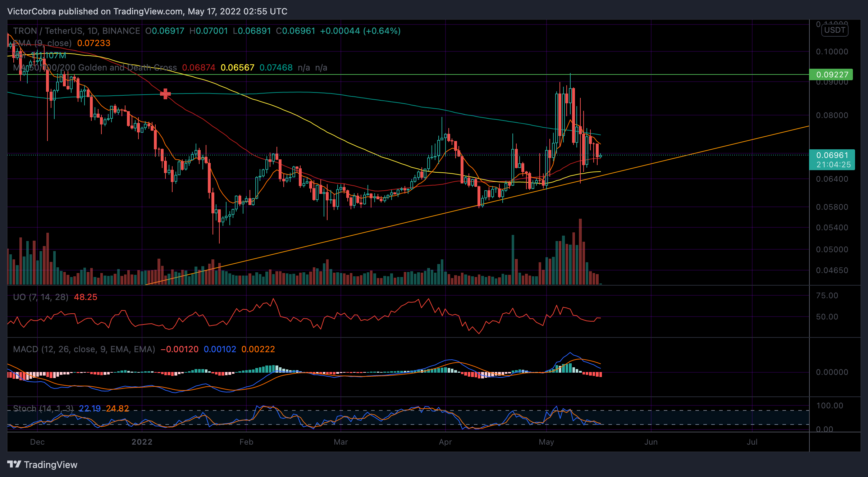
Task: Select the MACD (12, 26, close, 9, EMA, EMA) label
Action: (x=84, y=349)
